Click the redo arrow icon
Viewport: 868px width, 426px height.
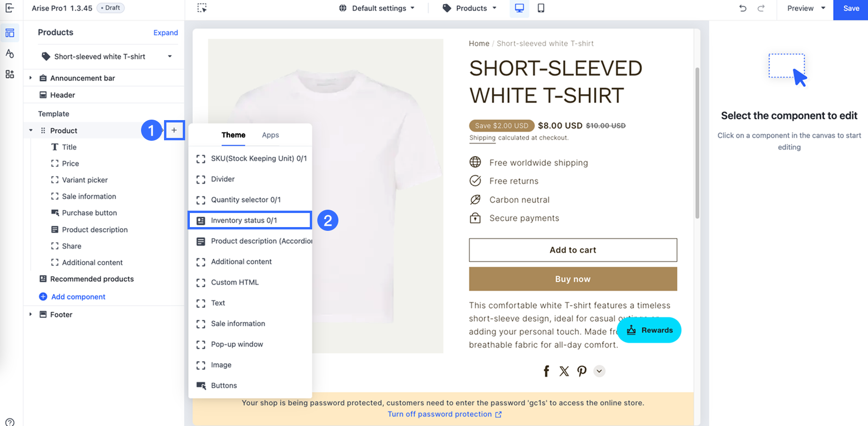761,8
